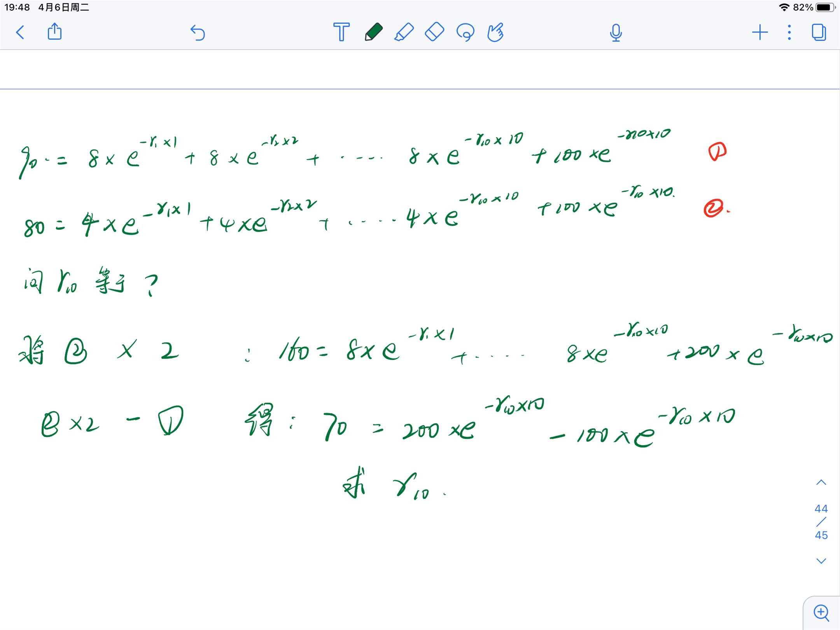Toggle the finger touch drawing mode

(x=495, y=32)
